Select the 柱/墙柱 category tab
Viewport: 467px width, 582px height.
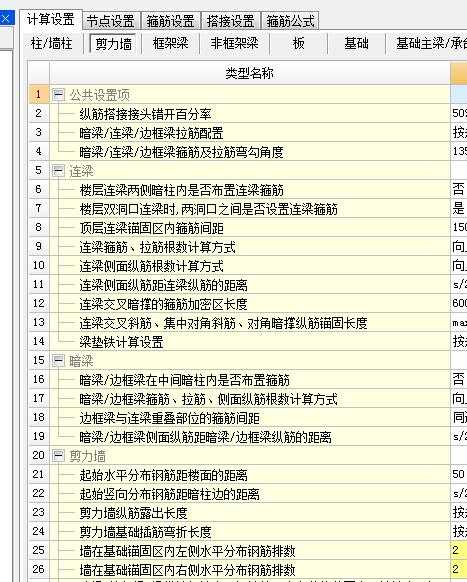coord(52,44)
